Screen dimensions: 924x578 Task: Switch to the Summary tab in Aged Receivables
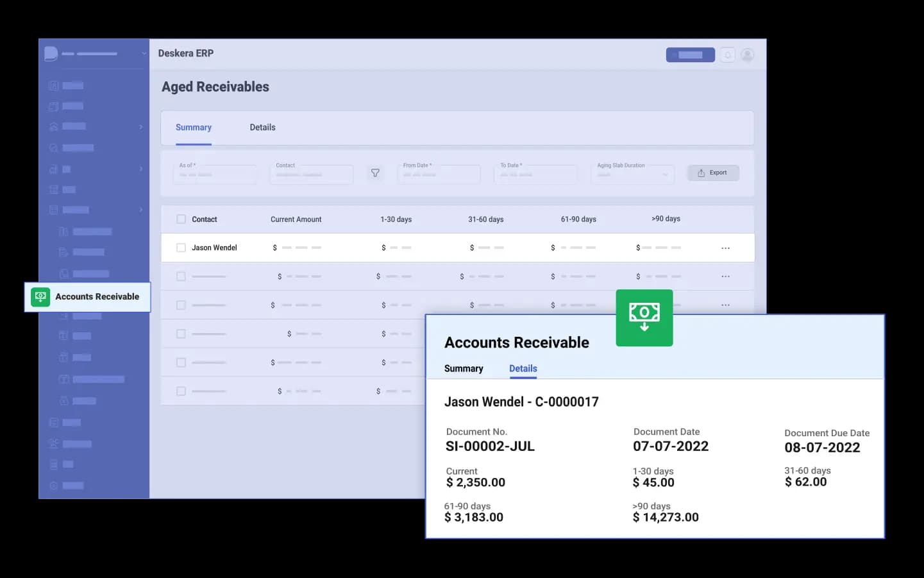pos(194,128)
